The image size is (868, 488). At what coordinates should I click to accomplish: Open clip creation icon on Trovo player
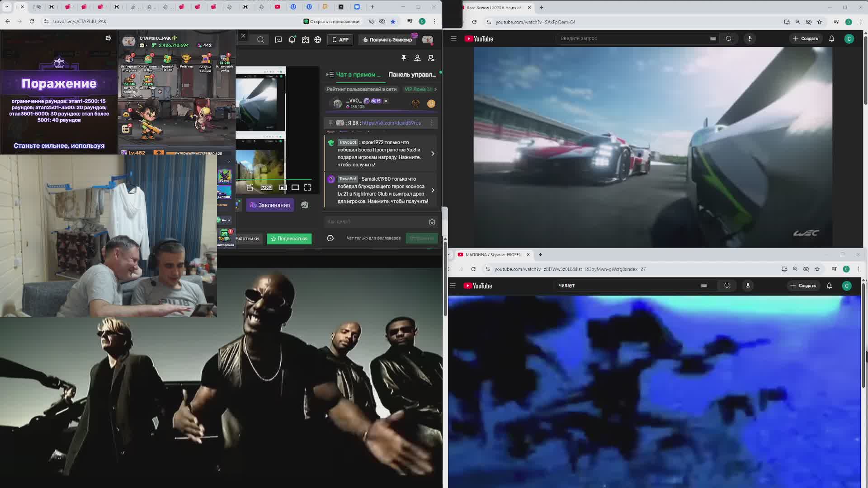250,188
